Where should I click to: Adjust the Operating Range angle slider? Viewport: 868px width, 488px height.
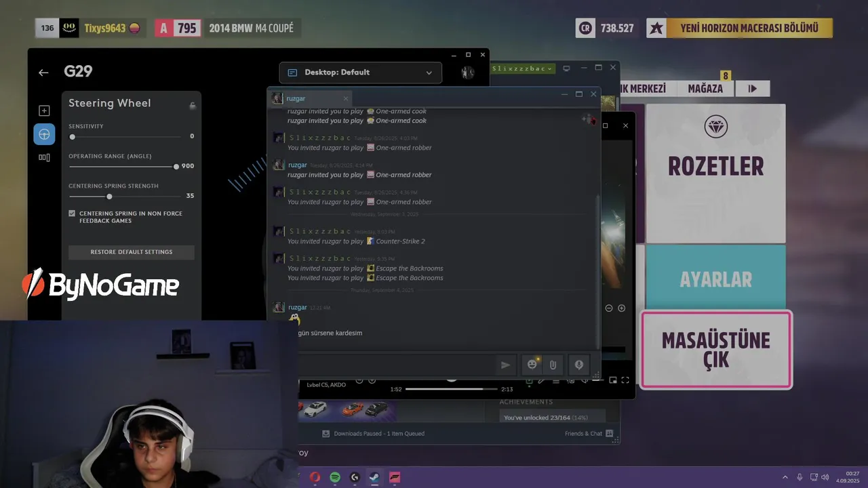[x=123, y=167]
